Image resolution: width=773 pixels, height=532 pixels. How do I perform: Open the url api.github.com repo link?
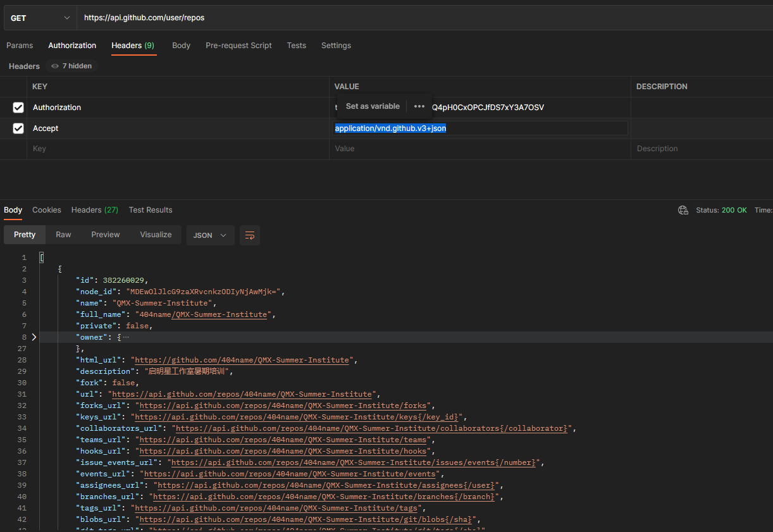click(x=242, y=394)
